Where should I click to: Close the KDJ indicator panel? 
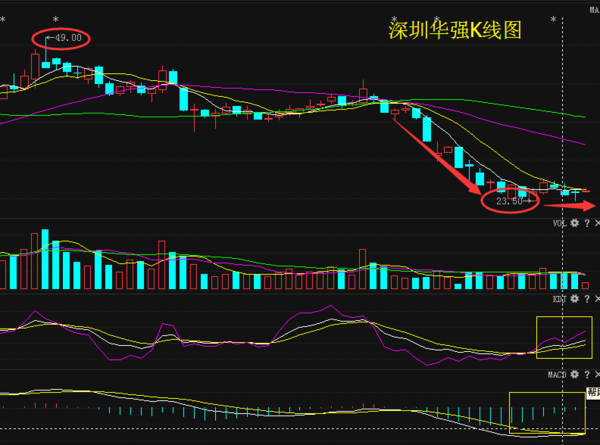(x=597, y=299)
